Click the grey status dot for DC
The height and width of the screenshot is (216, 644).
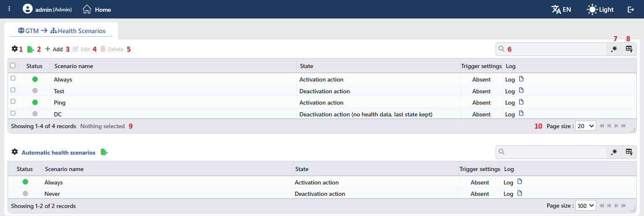coord(35,114)
